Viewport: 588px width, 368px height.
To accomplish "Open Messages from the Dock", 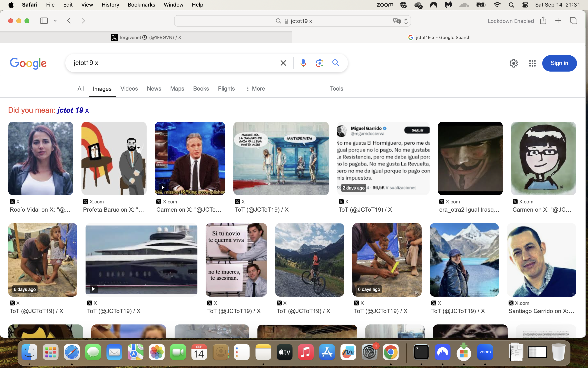I will (93, 352).
